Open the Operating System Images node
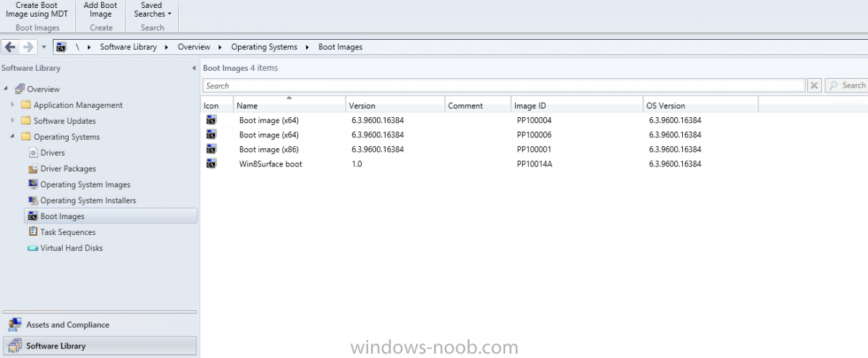Viewport: 868px width, 358px height. tap(85, 184)
